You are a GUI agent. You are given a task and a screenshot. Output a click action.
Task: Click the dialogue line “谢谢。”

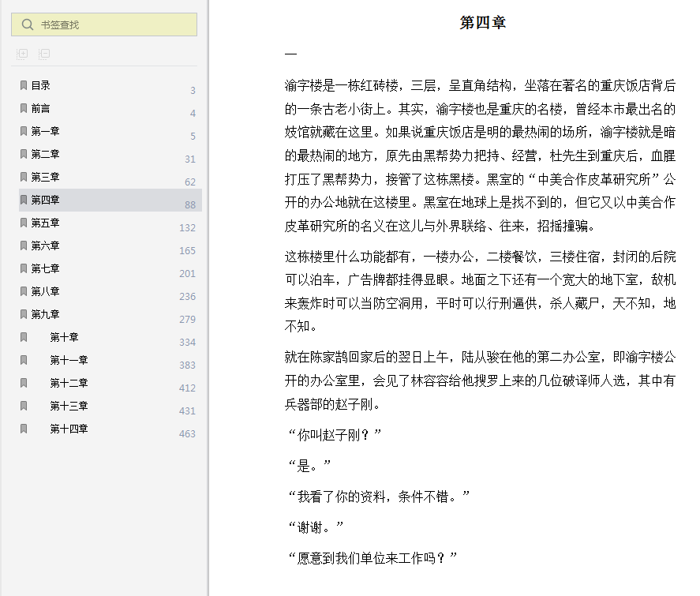316,527
